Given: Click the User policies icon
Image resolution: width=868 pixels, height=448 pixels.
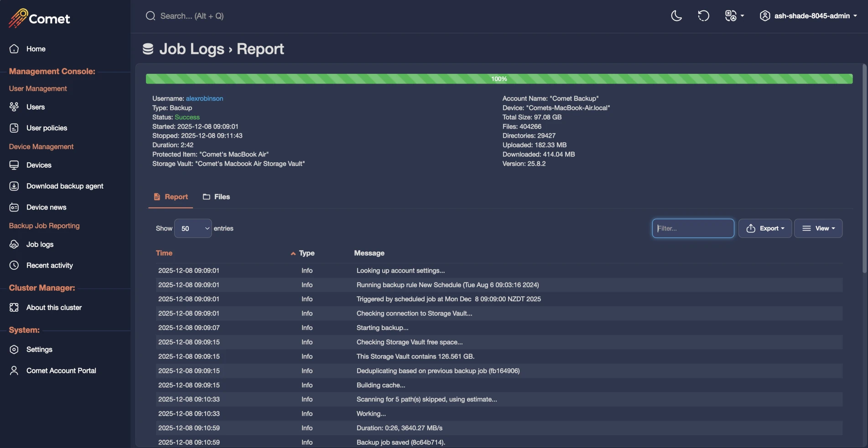Looking at the screenshot, I should pos(14,128).
